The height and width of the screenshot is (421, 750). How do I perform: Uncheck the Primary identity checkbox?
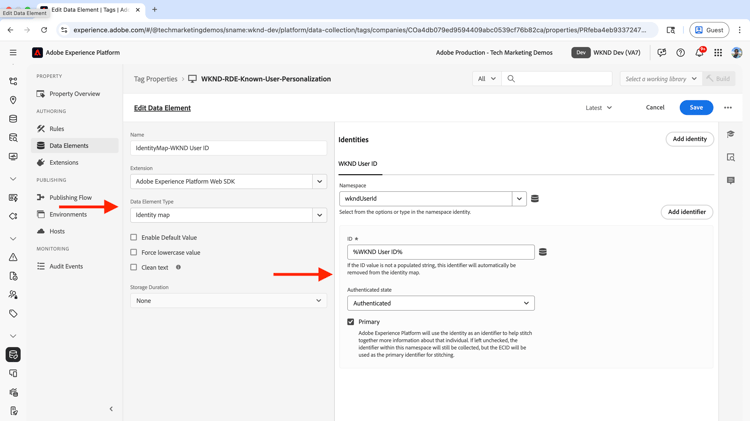pos(351,322)
